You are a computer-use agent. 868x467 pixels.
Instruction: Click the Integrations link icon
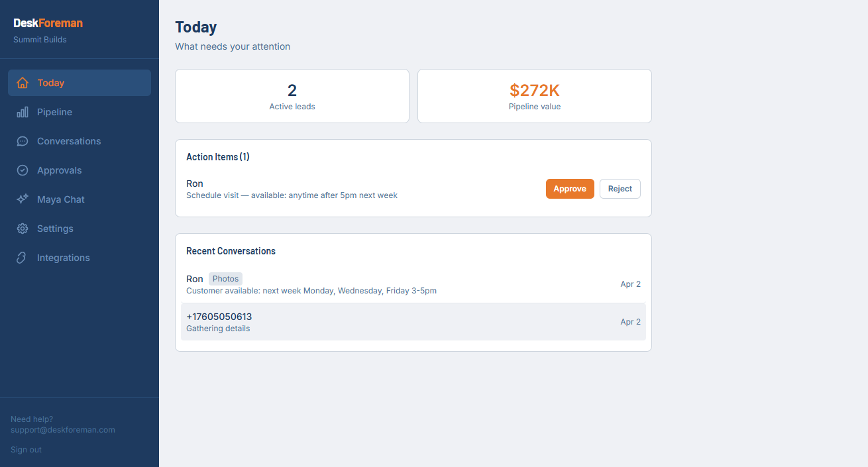coord(23,258)
